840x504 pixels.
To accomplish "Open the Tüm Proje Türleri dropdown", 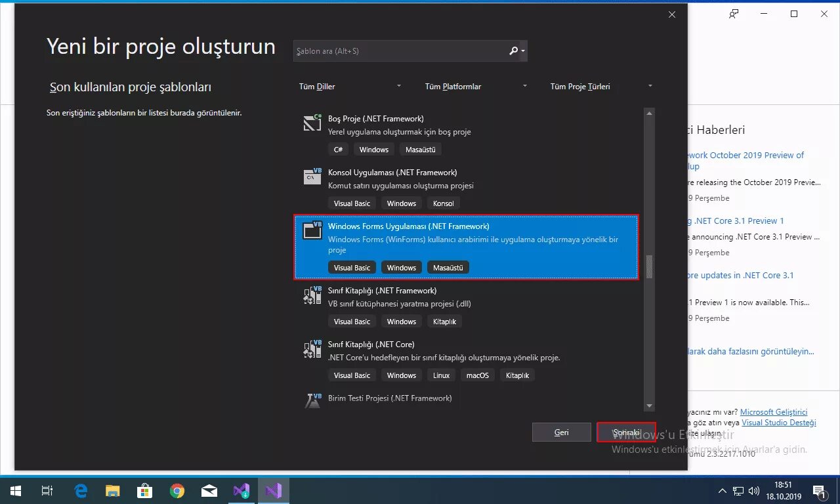I will [601, 86].
